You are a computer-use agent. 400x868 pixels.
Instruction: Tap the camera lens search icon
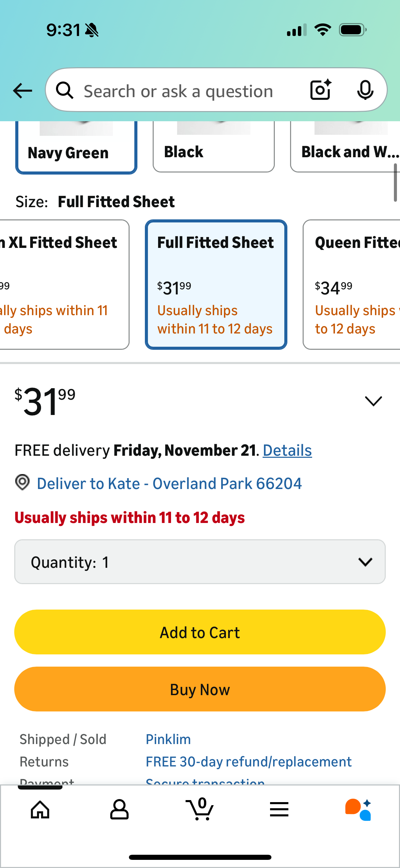(x=320, y=90)
